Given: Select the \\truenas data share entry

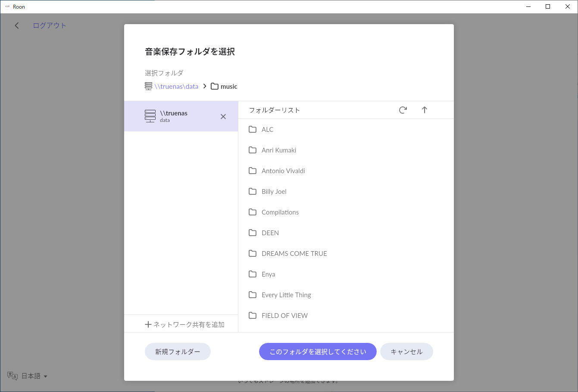Looking at the screenshot, I should (x=181, y=116).
